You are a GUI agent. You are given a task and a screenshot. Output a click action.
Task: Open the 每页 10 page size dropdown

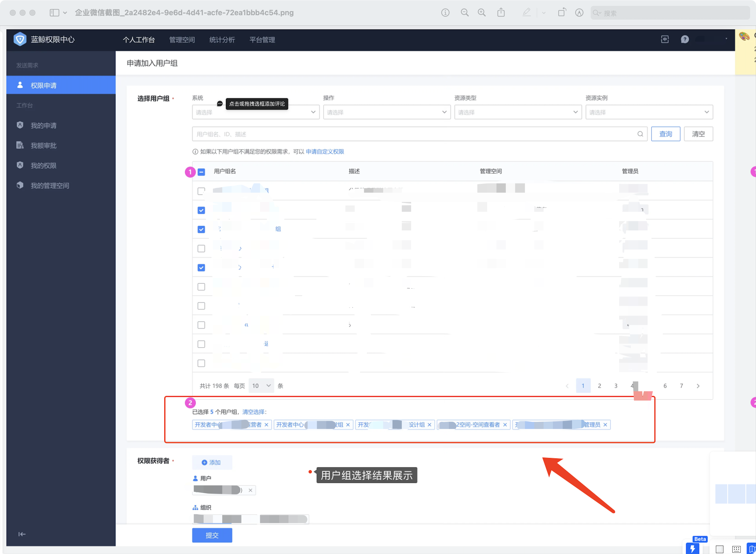(x=261, y=386)
